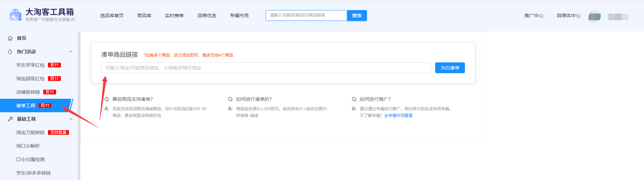Screen dimensions: 644x180
Task: Focus the 凑单商品链接 address input field
Action: coord(266,68)
